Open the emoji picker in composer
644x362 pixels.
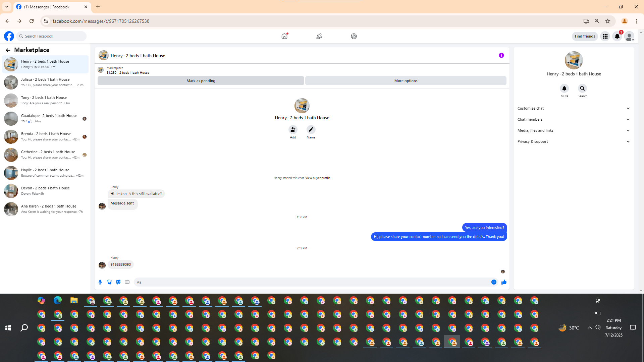pyautogui.click(x=494, y=282)
